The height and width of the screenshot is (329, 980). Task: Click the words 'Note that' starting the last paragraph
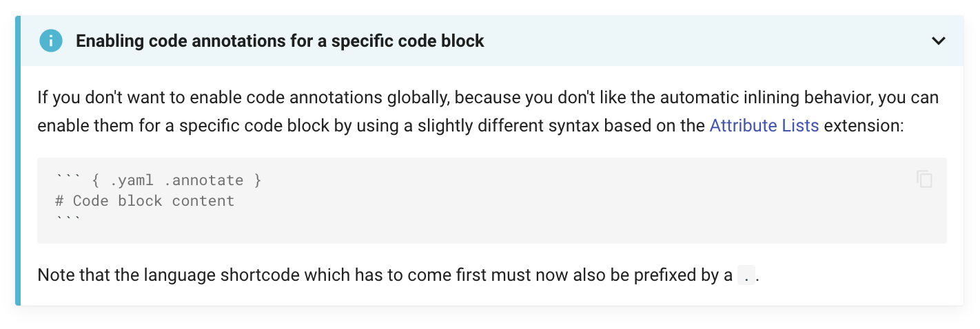(x=68, y=275)
